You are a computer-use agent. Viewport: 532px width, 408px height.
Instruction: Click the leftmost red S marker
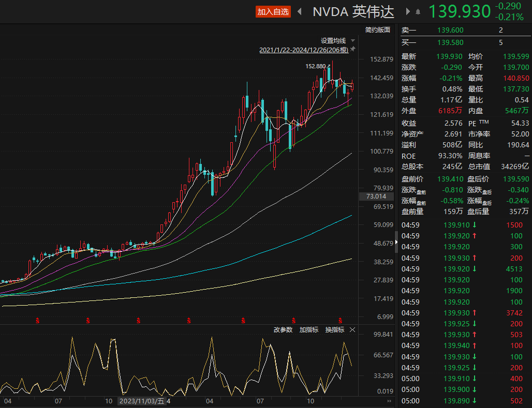tap(37, 321)
